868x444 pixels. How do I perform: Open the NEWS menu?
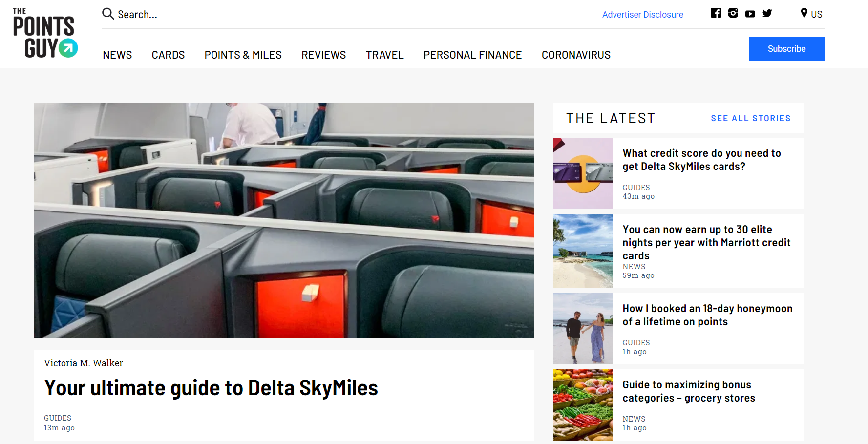click(117, 55)
